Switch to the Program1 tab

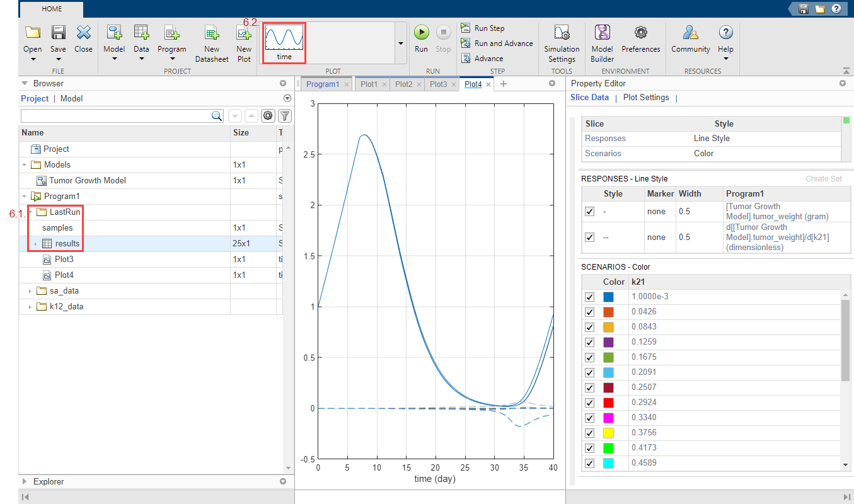point(323,84)
